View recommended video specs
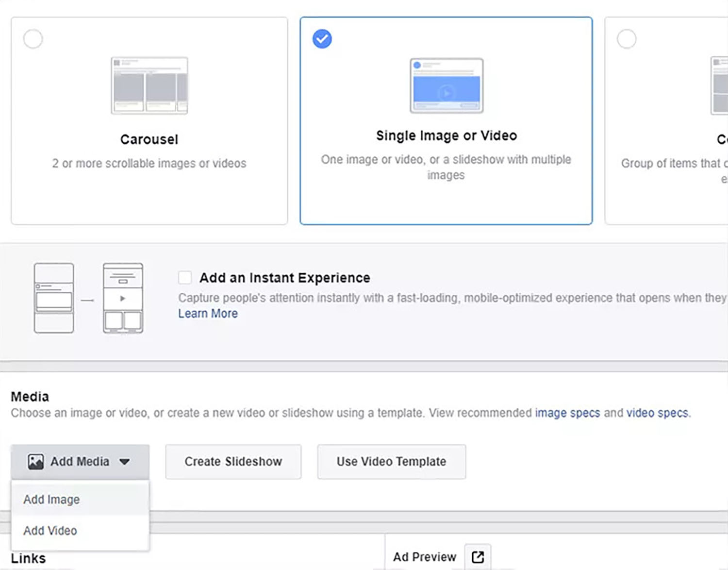 pyautogui.click(x=657, y=413)
